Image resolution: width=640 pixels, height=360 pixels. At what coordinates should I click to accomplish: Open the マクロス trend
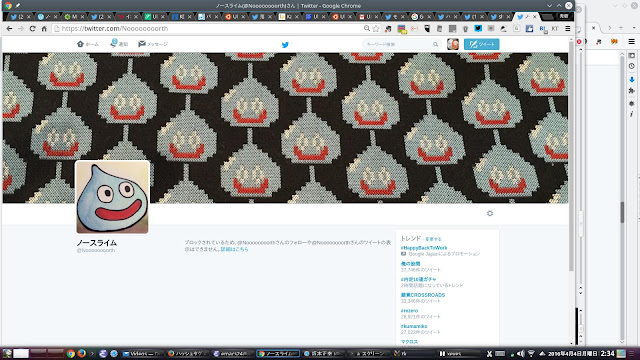click(x=409, y=342)
